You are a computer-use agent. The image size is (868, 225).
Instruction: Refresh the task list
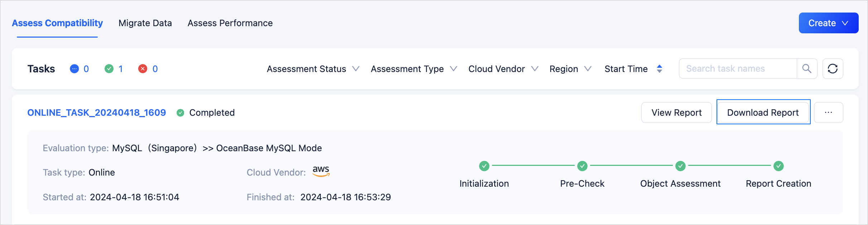pyautogui.click(x=833, y=68)
